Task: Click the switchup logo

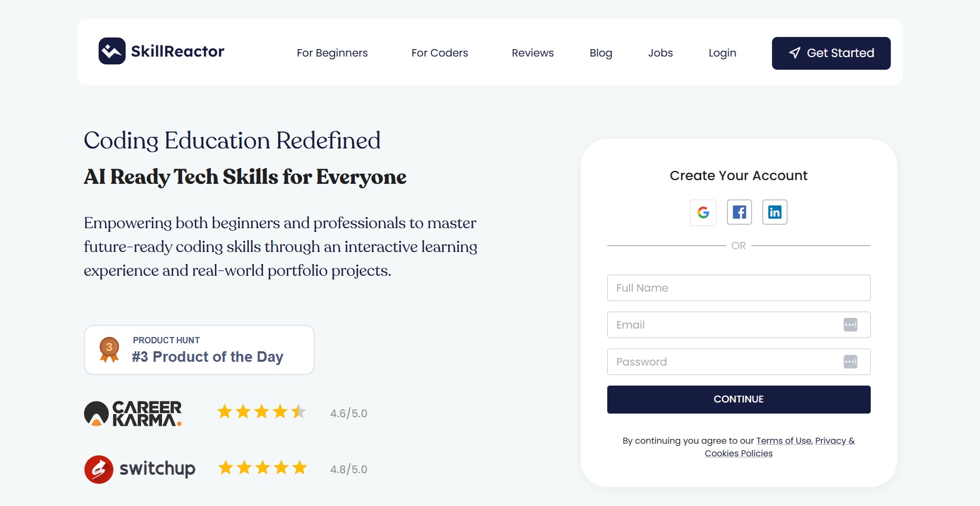Action: click(x=140, y=469)
